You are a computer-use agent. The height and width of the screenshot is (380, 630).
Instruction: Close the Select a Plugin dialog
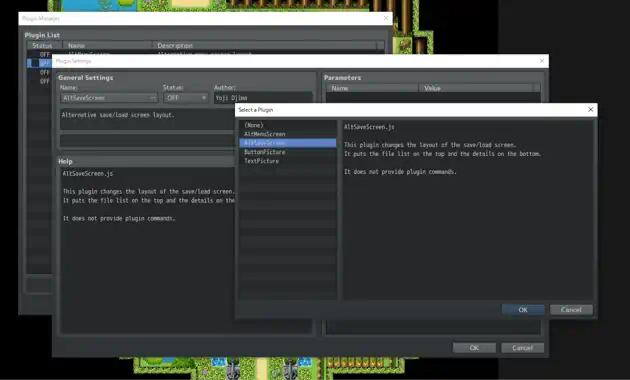coord(590,110)
